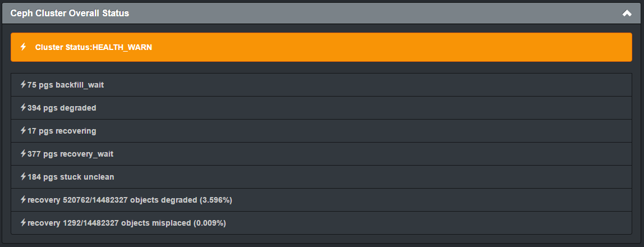
Task: Click bolt icon beside 75 pgs backfill_wait
Action: 24,85
